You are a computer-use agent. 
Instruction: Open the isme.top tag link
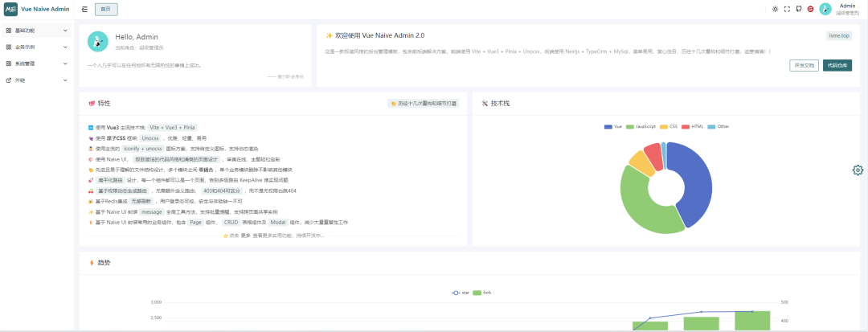pyautogui.click(x=839, y=35)
